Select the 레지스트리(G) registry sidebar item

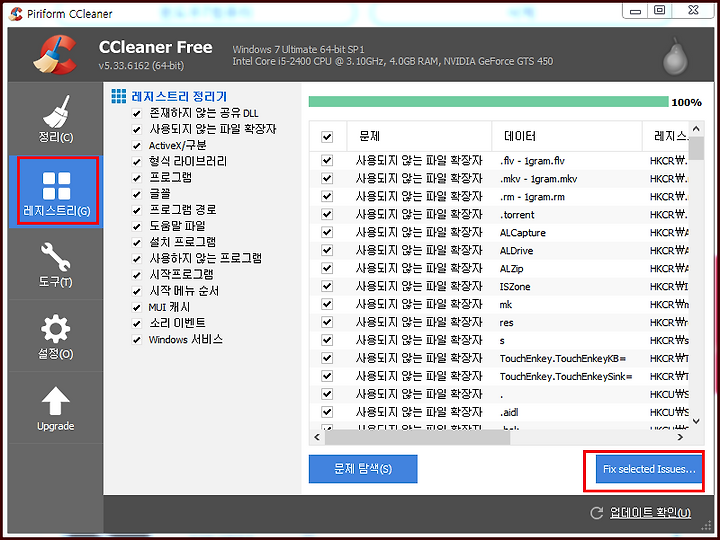click(57, 191)
